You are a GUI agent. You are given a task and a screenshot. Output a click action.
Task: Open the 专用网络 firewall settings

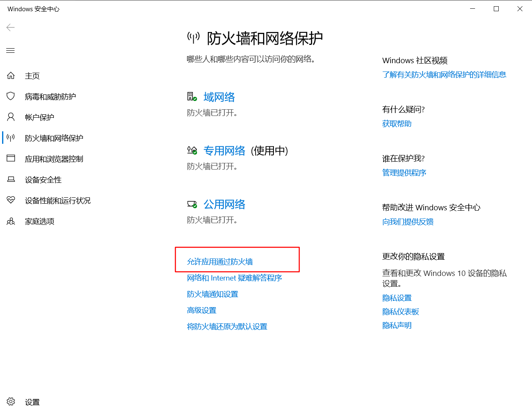[224, 150]
